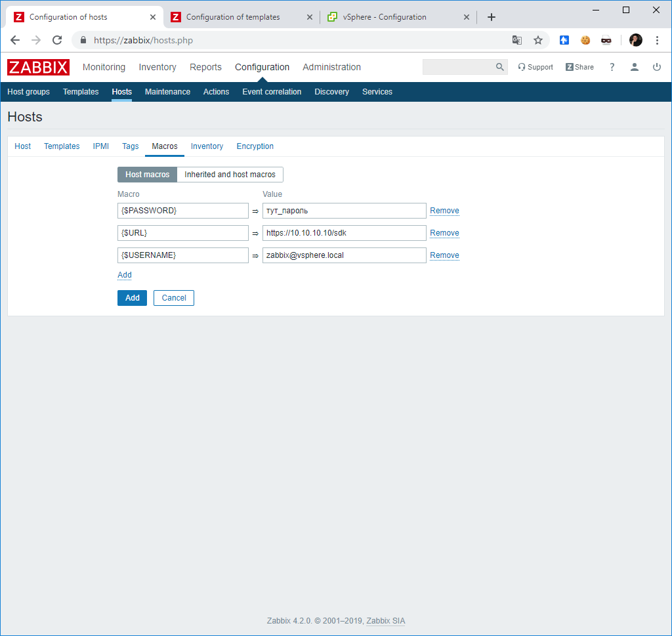
Task: Go to Templates in blue submenu bar
Action: pos(81,92)
